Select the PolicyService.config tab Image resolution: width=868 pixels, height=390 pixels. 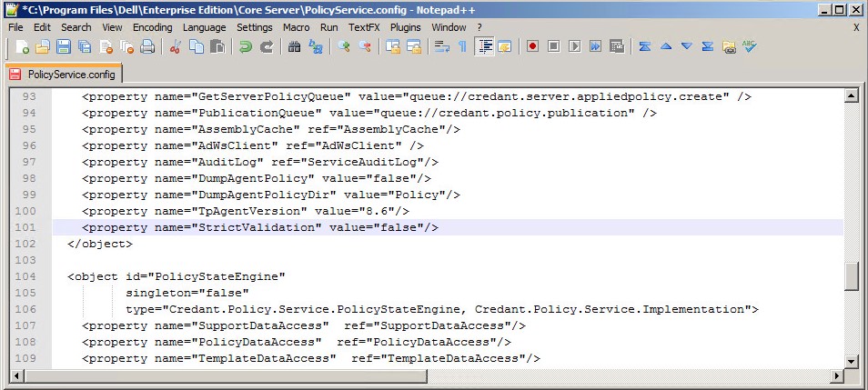(63, 75)
